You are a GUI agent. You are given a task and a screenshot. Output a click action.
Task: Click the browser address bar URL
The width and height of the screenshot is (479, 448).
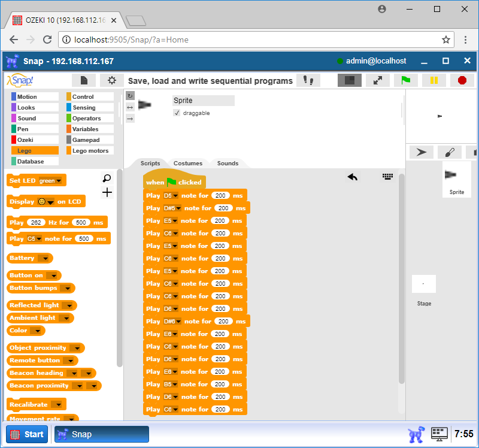point(131,40)
